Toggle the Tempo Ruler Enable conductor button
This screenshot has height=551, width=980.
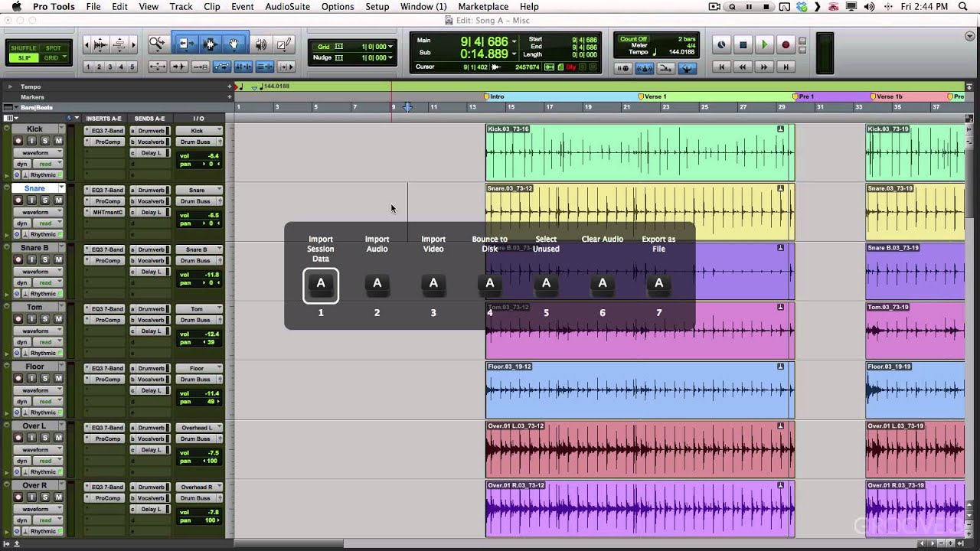[688, 68]
